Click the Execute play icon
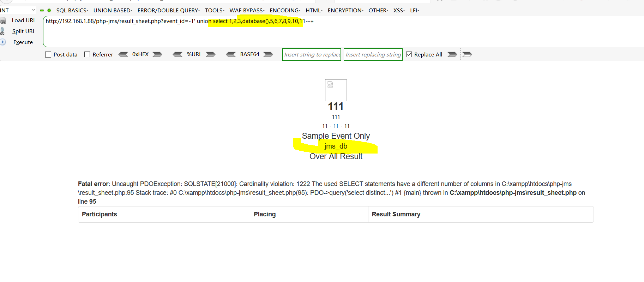 3,42
